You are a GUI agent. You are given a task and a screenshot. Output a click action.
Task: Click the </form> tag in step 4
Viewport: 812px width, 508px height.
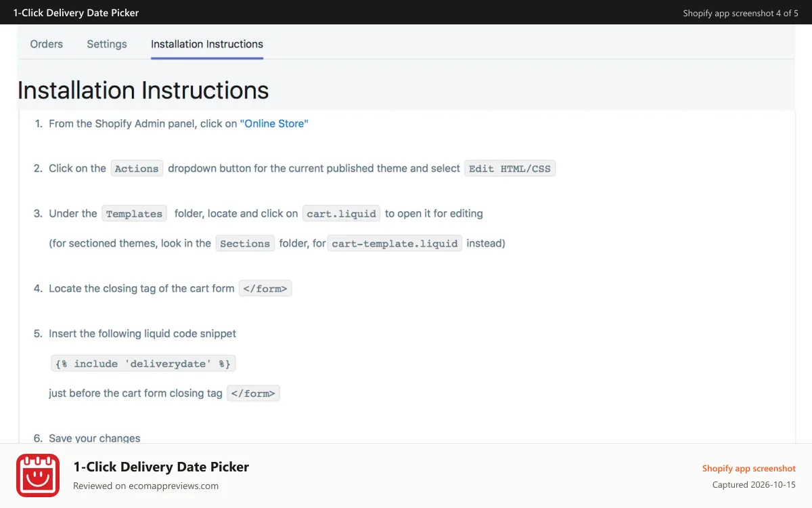pyautogui.click(x=265, y=289)
